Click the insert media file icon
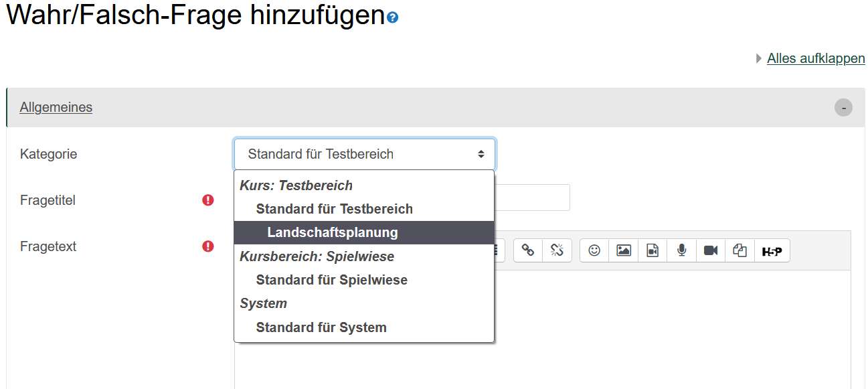This screenshot has height=389, width=868. (x=653, y=250)
